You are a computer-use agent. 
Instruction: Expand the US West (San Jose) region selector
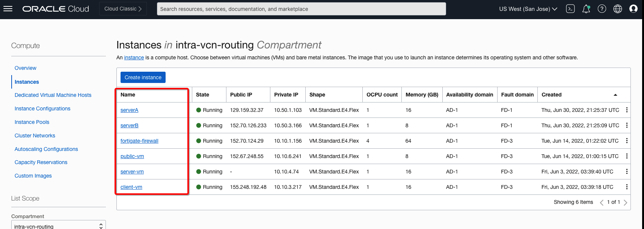(528, 9)
